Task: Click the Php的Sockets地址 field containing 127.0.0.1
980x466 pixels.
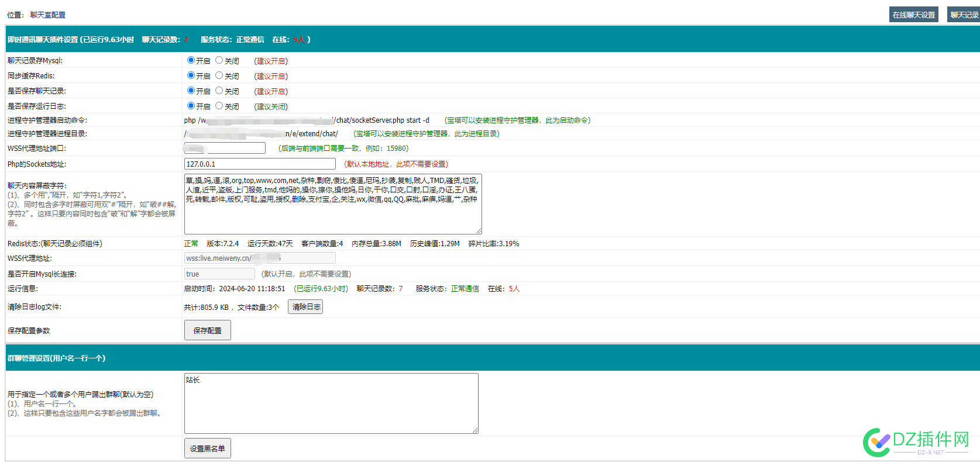Action: tap(260, 164)
